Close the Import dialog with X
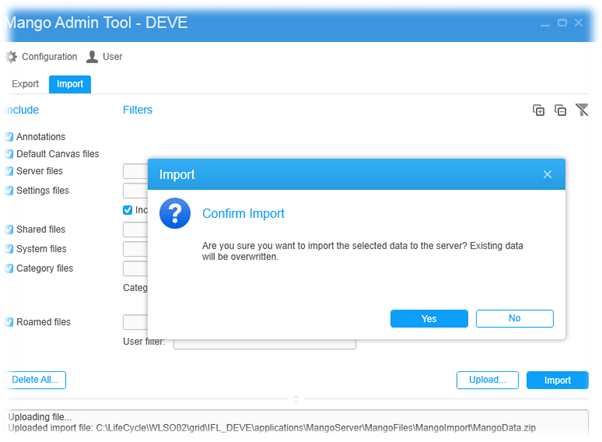Screen dimensions: 602x442 (x=547, y=174)
